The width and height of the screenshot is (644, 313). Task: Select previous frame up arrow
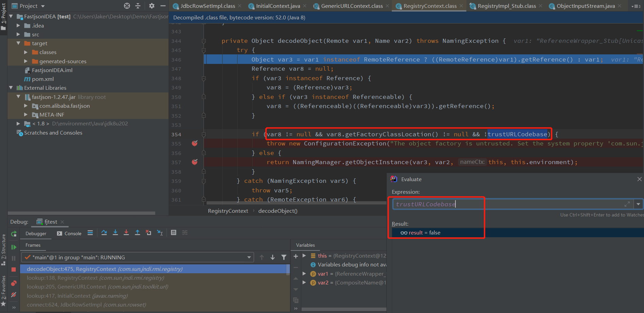262,257
